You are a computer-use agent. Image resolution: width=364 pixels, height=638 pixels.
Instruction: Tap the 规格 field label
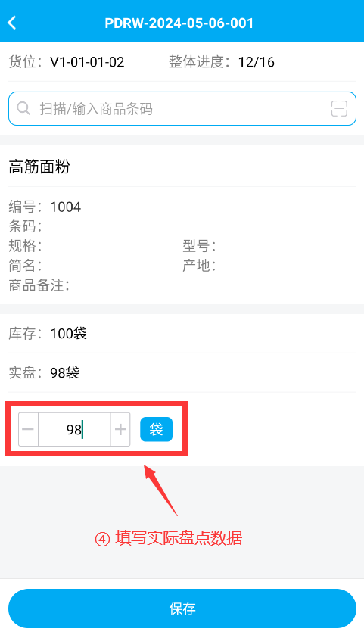pos(25,246)
